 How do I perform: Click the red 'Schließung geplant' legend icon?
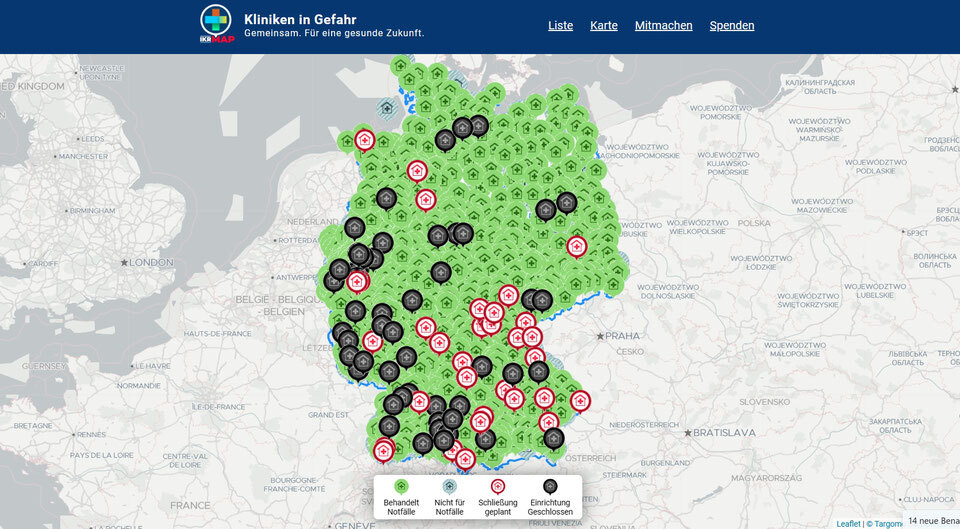coord(498,486)
